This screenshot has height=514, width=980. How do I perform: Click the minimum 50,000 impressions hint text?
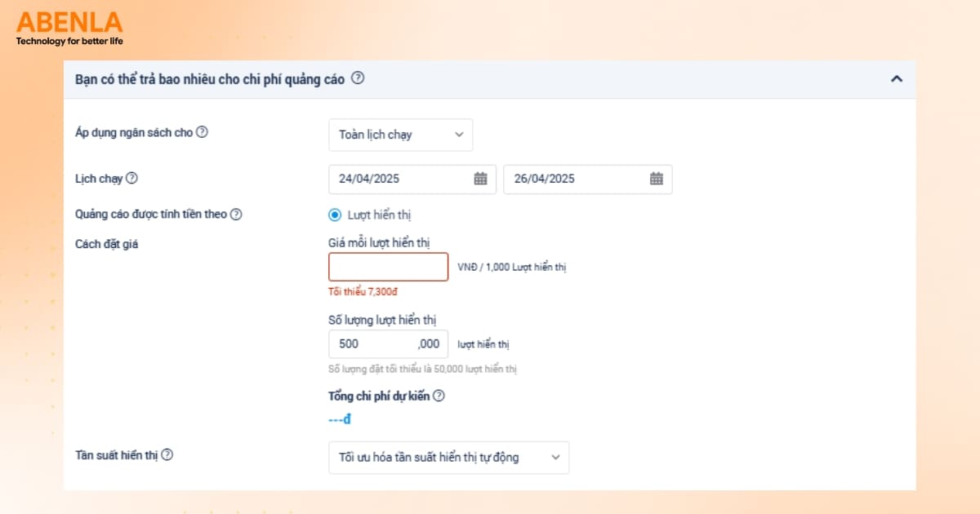pyautogui.click(x=423, y=369)
